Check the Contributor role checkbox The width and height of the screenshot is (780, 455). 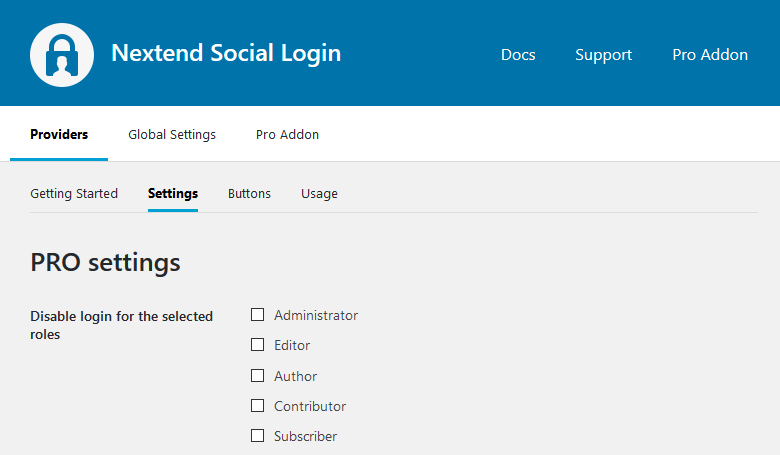coord(257,406)
